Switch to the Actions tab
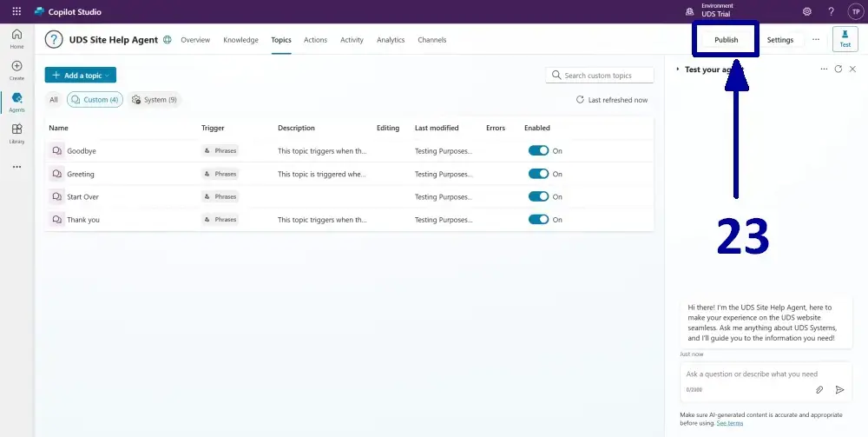Viewport: 868px width, 437px height. (316, 40)
